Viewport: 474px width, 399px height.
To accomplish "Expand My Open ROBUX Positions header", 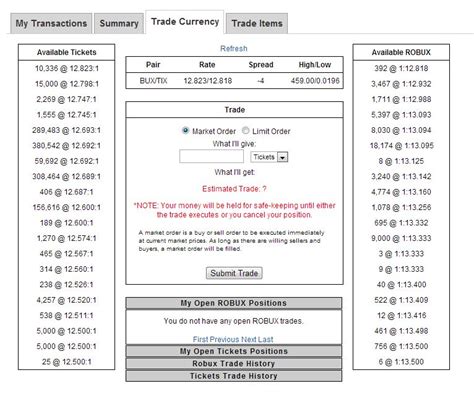I will (234, 303).
